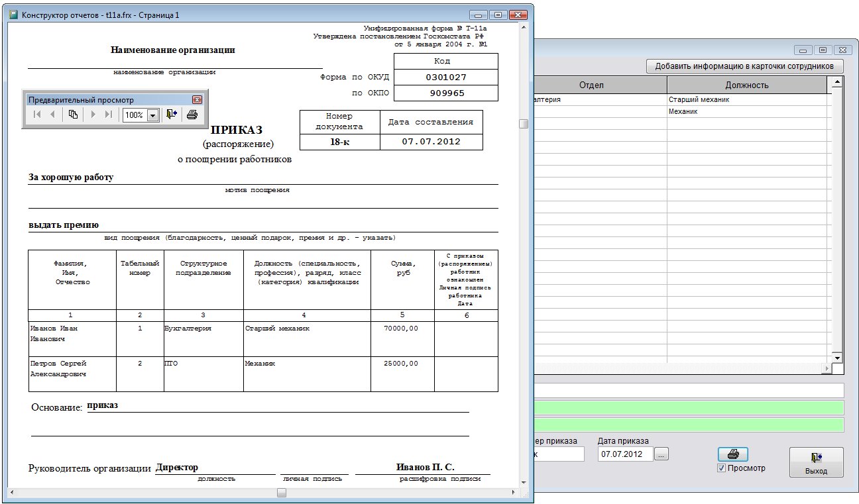The height and width of the screenshot is (504, 859).
Task: Click the go-to-page icon
Action: (73, 115)
